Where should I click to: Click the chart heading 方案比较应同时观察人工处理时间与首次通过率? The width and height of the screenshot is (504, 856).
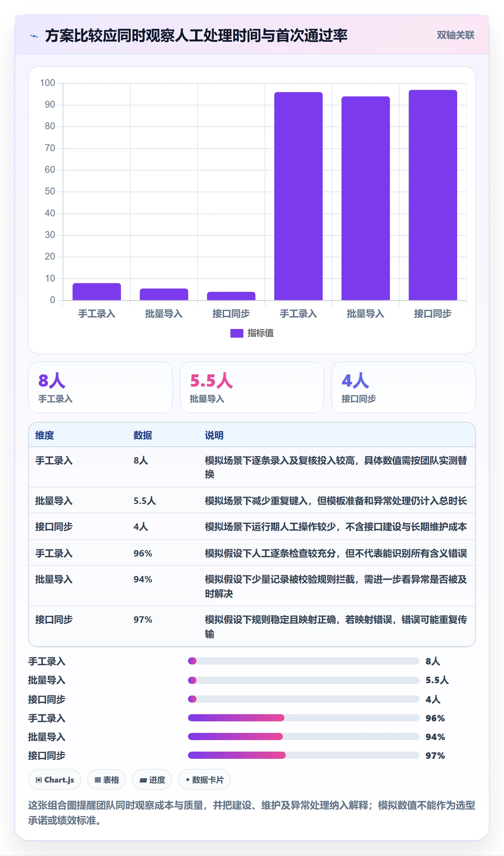[196, 36]
